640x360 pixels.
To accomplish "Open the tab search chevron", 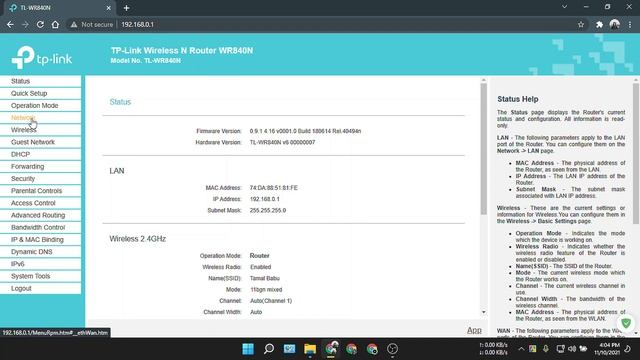I will pos(564,7).
